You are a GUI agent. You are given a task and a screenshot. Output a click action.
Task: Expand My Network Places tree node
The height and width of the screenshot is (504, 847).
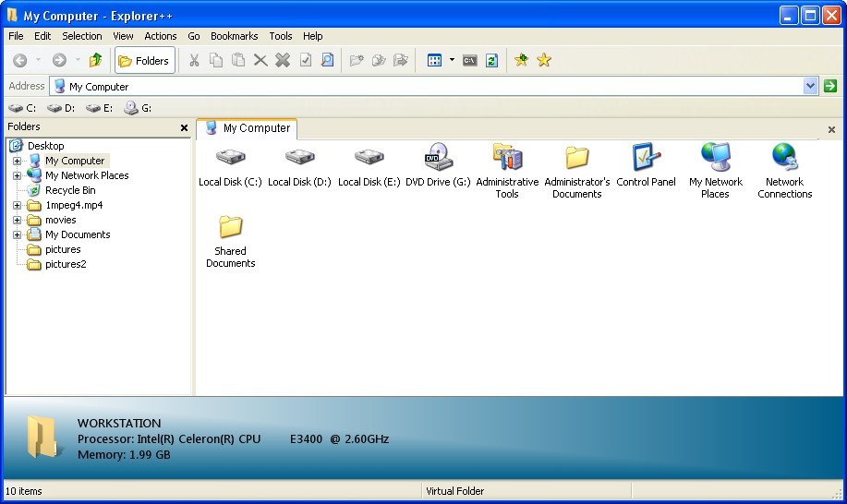pyautogui.click(x=18, y=175)
